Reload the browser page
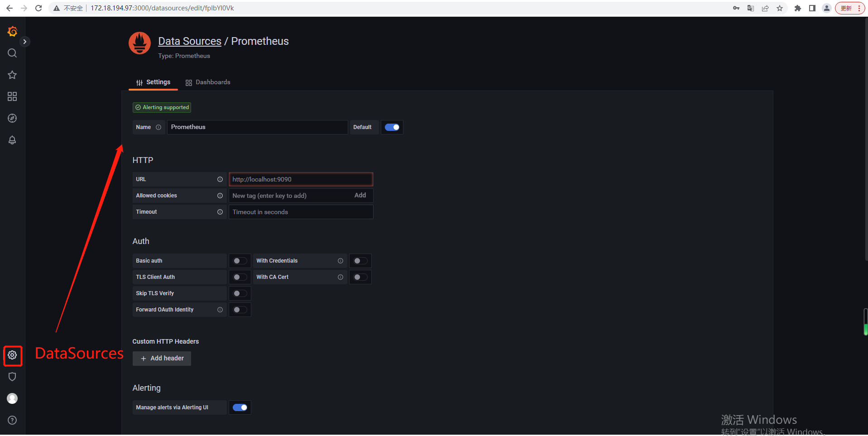This screenshot has width=868, height=436. [x=39, y=8]
